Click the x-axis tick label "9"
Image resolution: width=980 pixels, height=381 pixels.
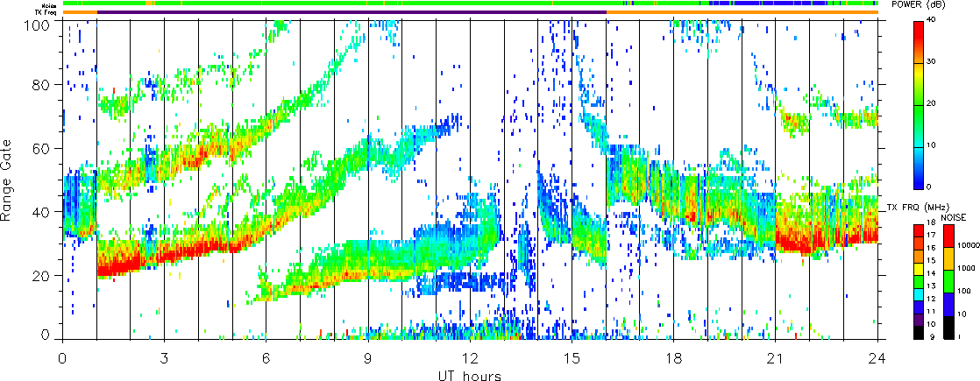[x=367, y=360]
